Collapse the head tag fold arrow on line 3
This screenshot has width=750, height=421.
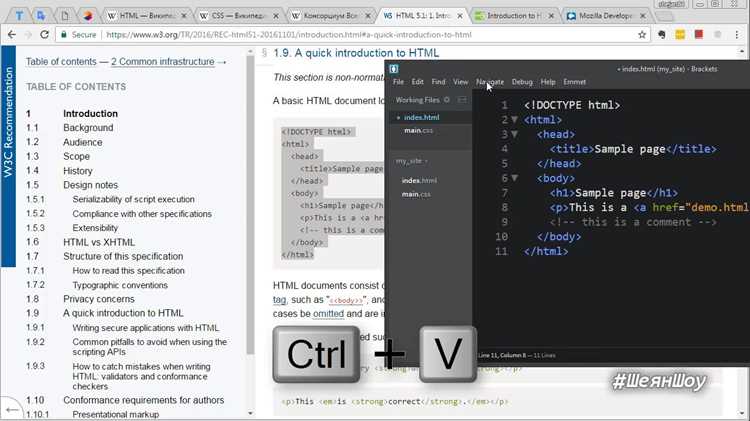(x=515, y=134)
